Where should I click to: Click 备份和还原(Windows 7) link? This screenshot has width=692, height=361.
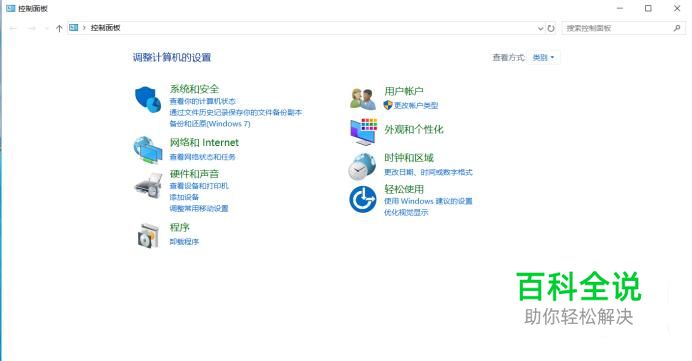(x=210, y=124)
